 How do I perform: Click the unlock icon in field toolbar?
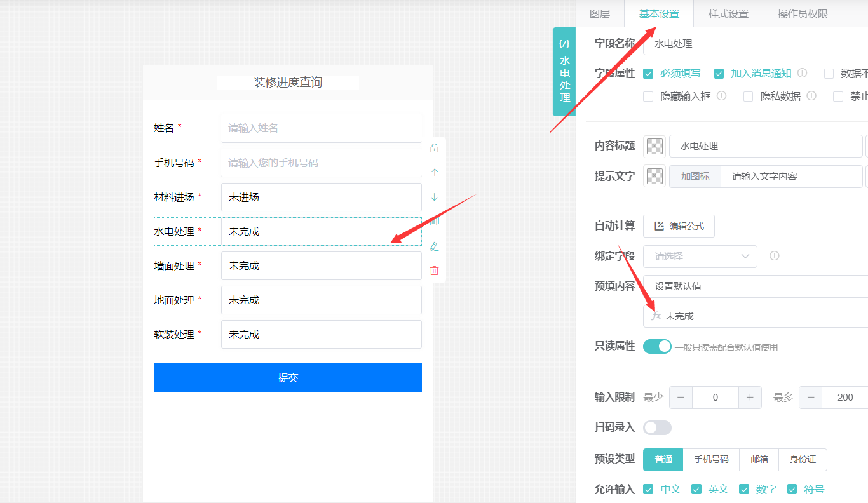[435, 148]
